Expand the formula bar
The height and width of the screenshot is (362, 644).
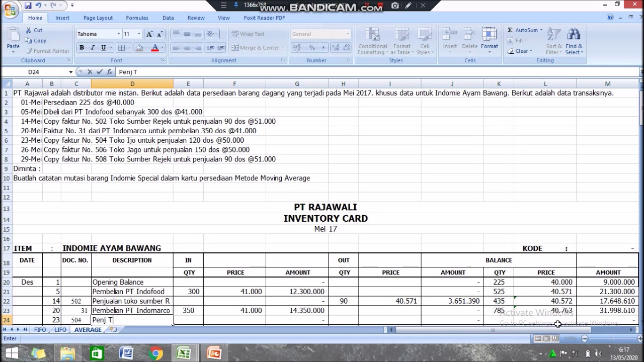[x=641, y=72]
